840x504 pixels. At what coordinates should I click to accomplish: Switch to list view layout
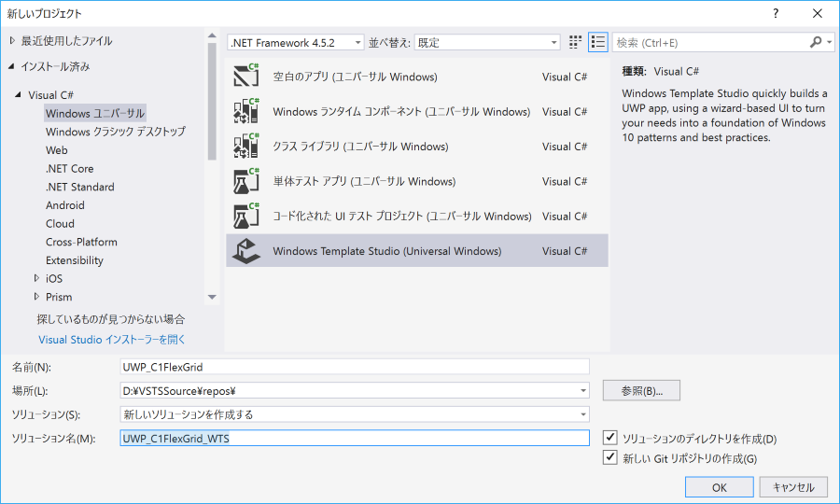(598, 42)
